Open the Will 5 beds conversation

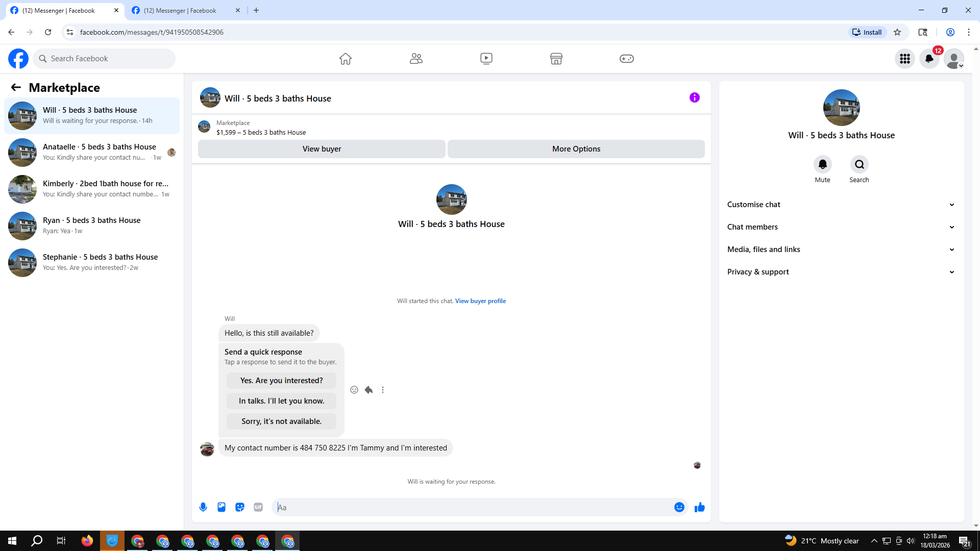pos(92,116)
